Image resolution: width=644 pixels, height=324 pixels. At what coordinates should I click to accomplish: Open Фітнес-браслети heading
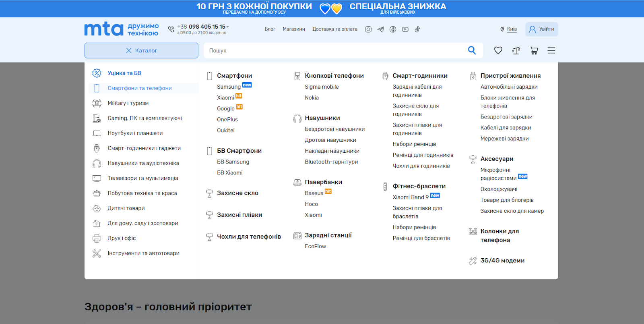tap(419, 186)
